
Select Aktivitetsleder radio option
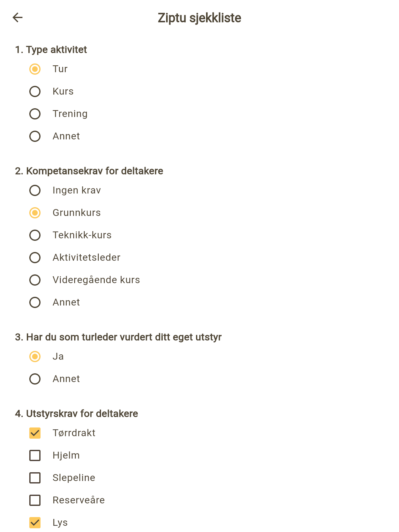35,257
